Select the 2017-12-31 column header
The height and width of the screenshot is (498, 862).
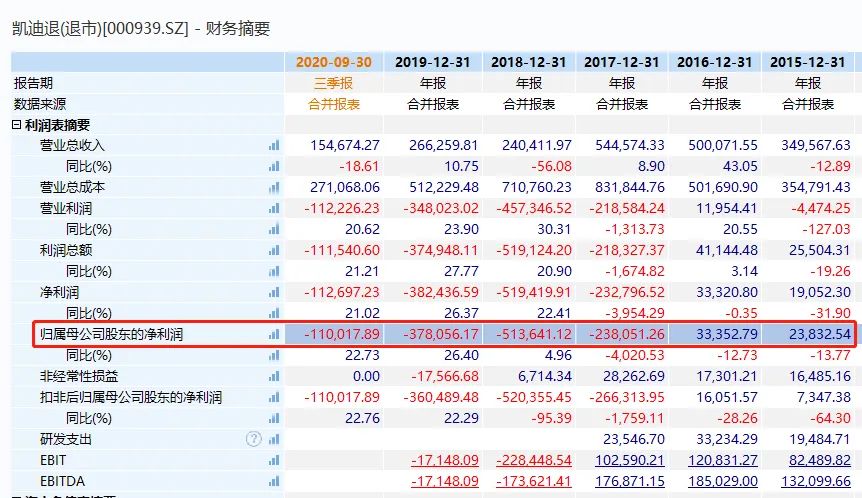click(622, 62)
